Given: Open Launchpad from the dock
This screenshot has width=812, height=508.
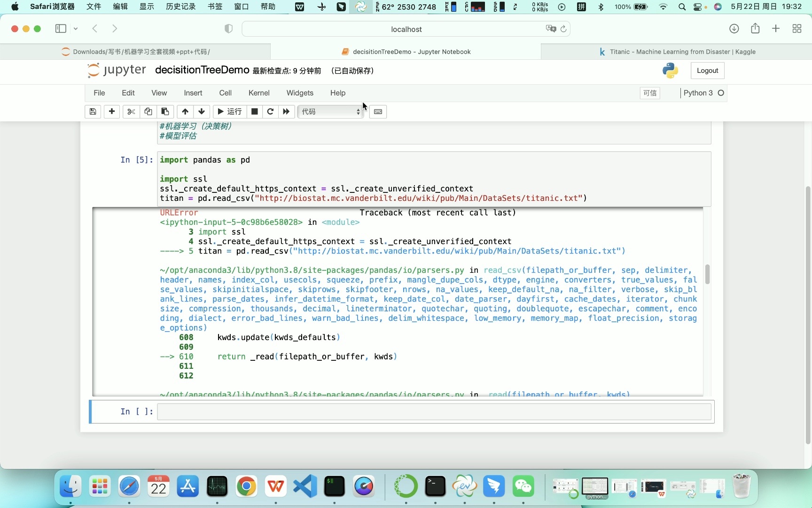Looking at the screenshot, I should [100, 486].
